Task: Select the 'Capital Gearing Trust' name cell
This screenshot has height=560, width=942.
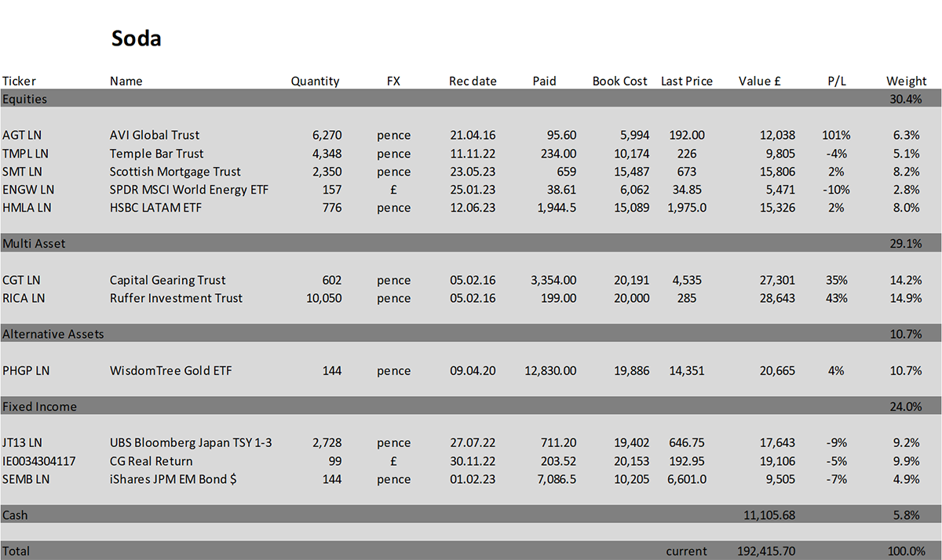Action: coord(168,280)
